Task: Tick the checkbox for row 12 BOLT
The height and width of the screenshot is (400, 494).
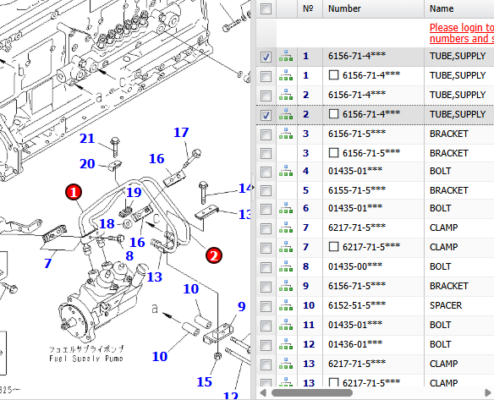Action: (x=266, y=345)
